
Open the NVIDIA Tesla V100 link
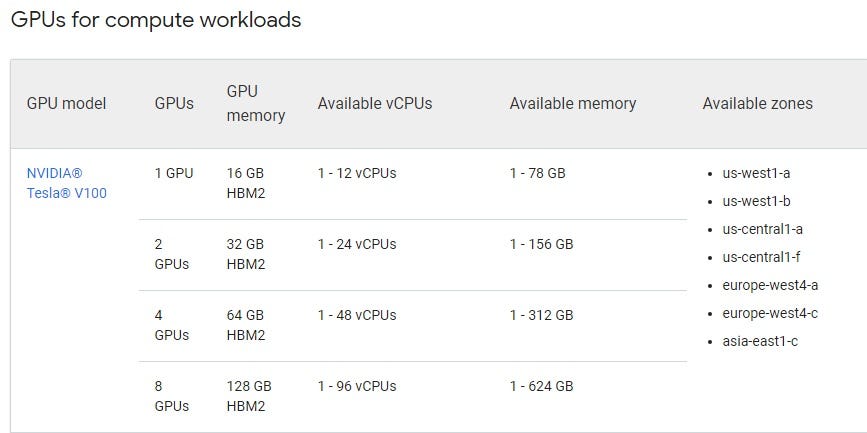point(67,183)
